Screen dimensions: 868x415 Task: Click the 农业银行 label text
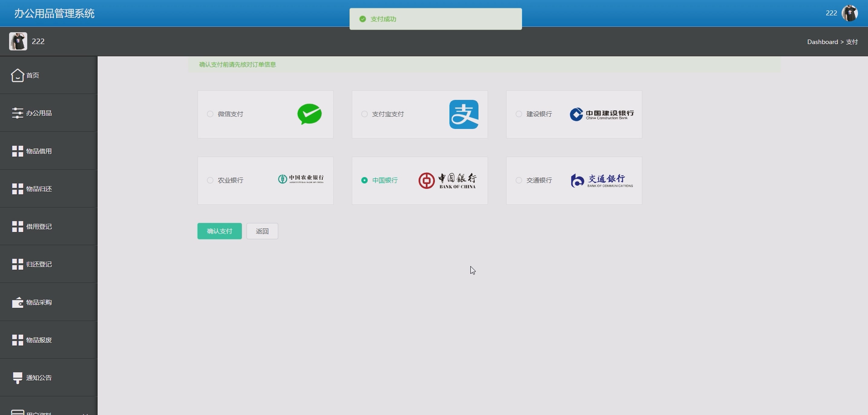[x=231, y=180]
